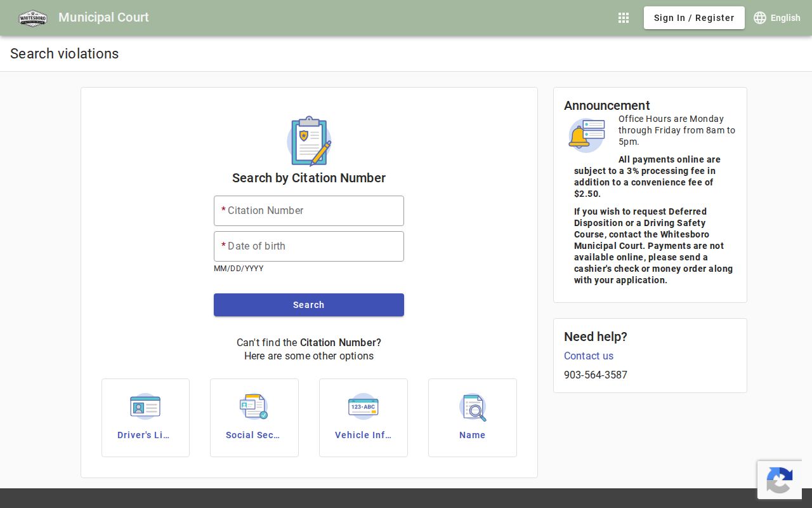Click the blue Search button
Image resolution: width=812 pixels, height=508 pixels.
coord(309,305)
